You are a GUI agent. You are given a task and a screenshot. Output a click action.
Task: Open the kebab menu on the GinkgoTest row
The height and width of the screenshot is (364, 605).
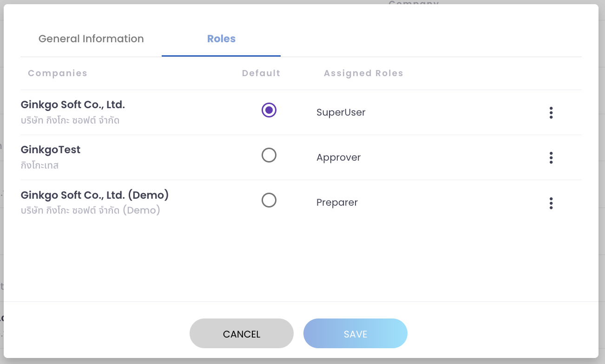tap(551, 157)
